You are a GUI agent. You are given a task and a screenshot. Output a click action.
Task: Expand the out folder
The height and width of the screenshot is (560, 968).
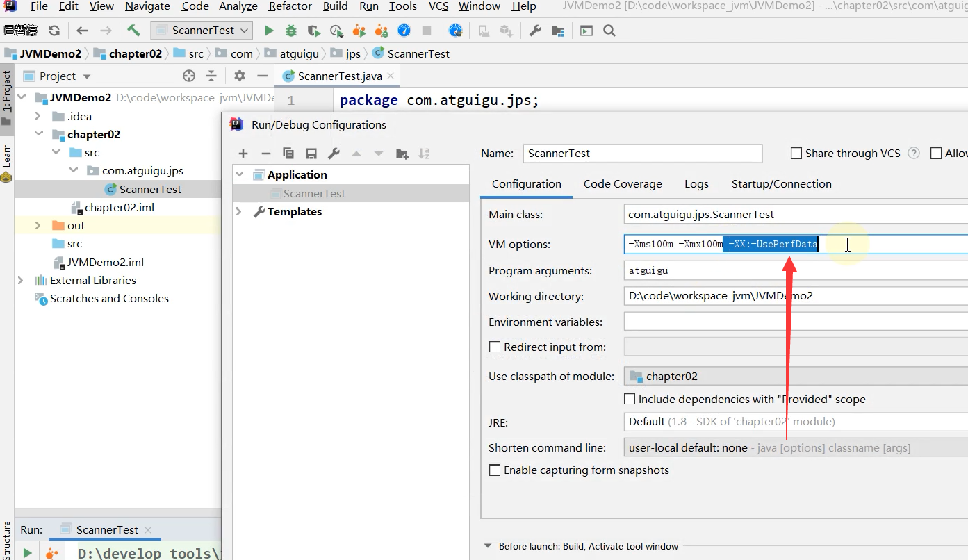pyautogui.click(x=38, y=225)
